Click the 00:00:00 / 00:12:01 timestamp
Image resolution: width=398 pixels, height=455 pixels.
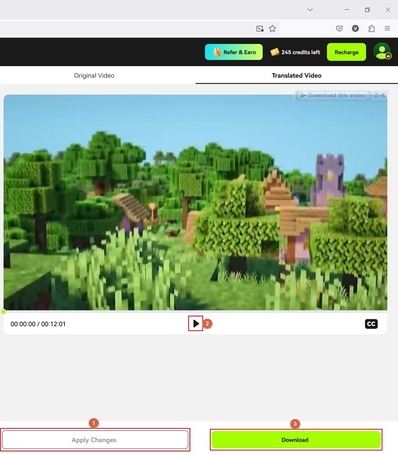tap(38, 324)
